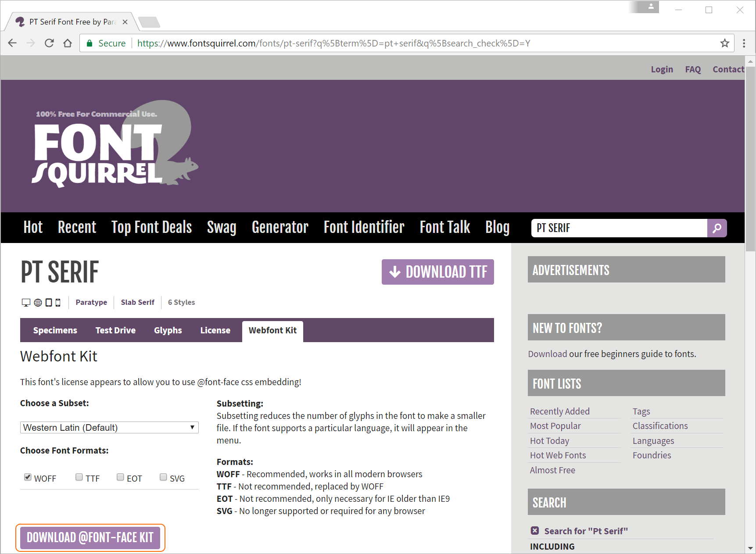Reload the page with the refresh icon

pos(49,43)
